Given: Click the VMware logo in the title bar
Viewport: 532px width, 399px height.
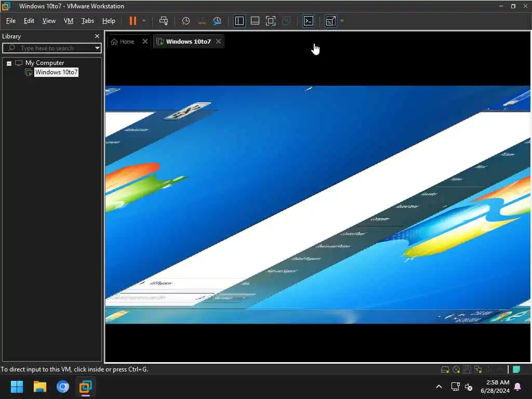Looking at the screenshot, I should point(6,6).
